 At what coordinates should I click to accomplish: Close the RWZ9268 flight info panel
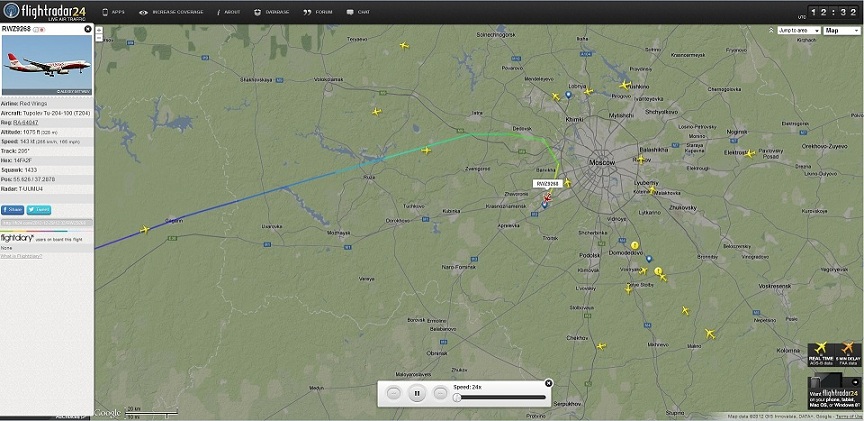[88, 29]
